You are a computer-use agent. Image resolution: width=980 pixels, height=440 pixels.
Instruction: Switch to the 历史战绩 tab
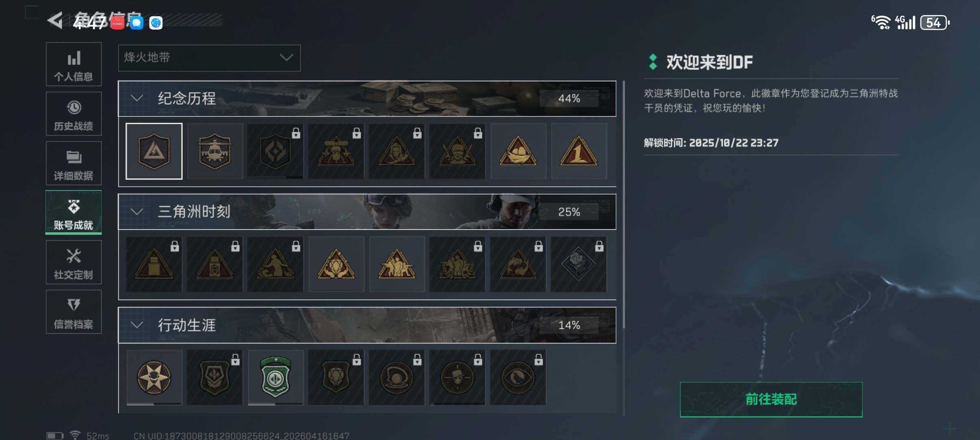74,114
